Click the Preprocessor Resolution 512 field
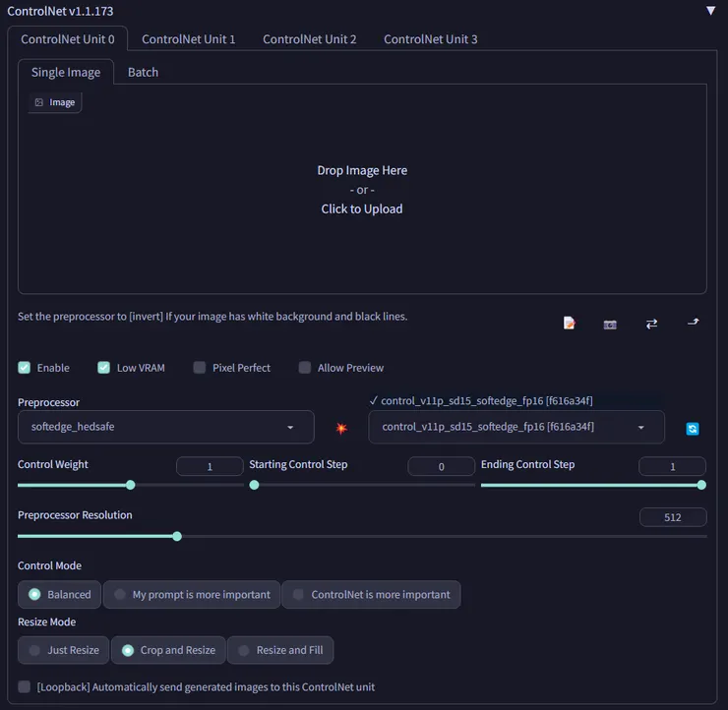The width and height of the screenshot is (728, 710). coord(673,517)
